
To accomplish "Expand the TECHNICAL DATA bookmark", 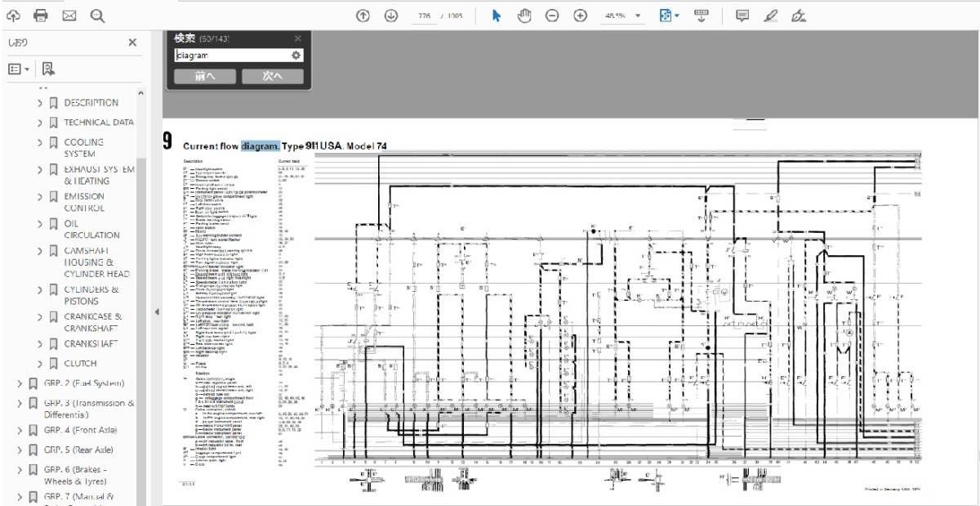I will click(x=39, y=123).
